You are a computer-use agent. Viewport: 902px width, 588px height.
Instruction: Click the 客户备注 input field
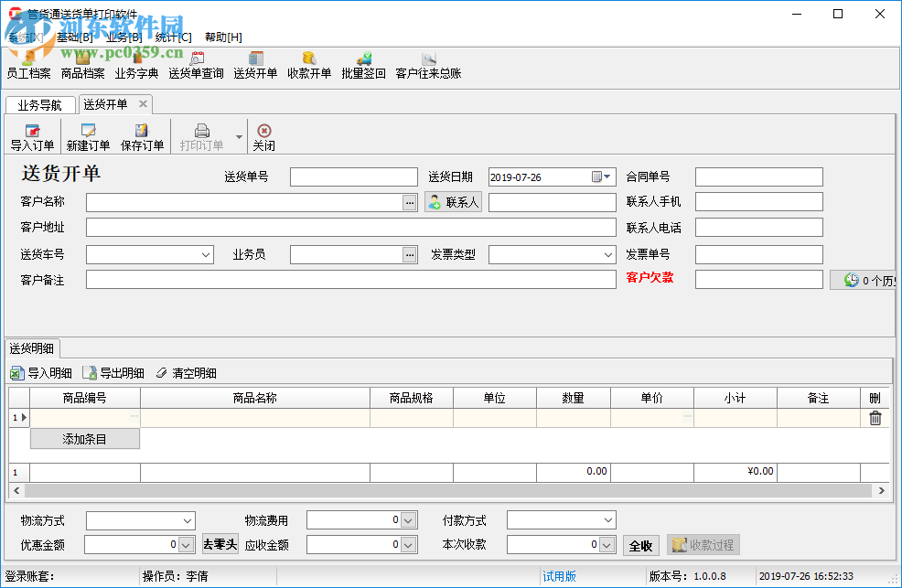tap(351, 280)
